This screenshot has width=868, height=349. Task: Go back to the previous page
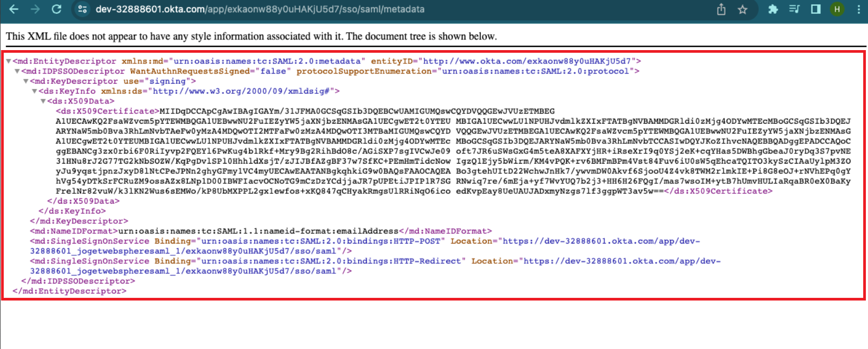[14, 9]
